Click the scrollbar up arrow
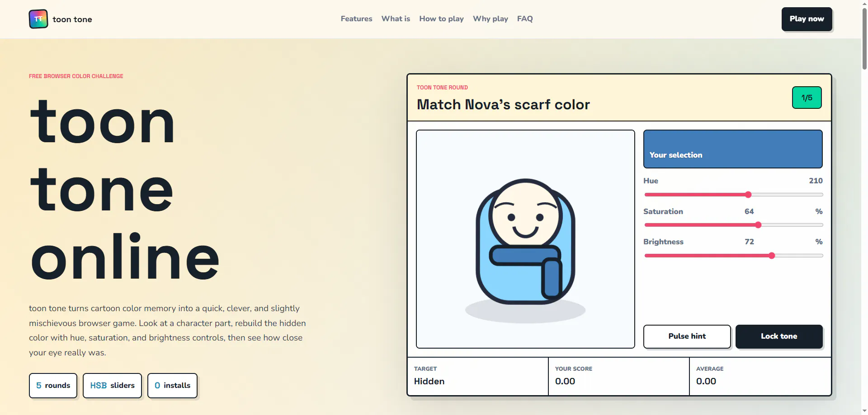 click(x=864, y=3)
